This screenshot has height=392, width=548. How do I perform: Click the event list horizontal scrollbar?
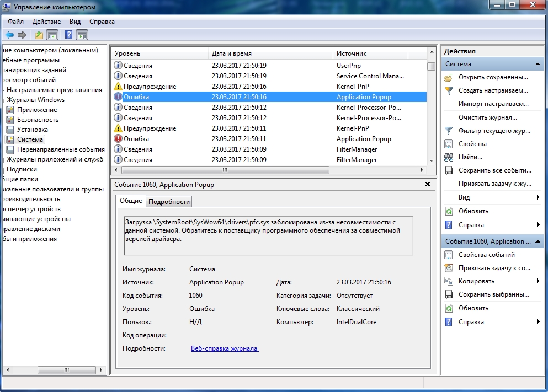[269, 170]
